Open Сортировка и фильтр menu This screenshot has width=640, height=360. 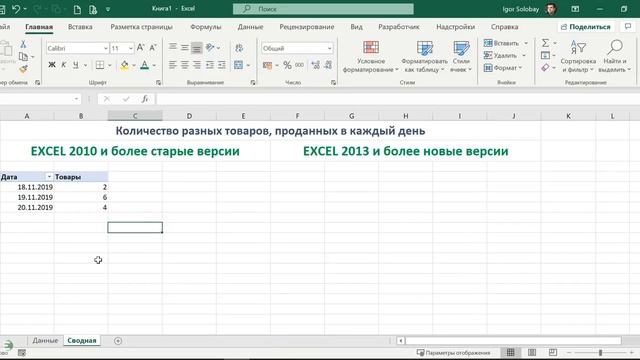[x=578, y=56]
